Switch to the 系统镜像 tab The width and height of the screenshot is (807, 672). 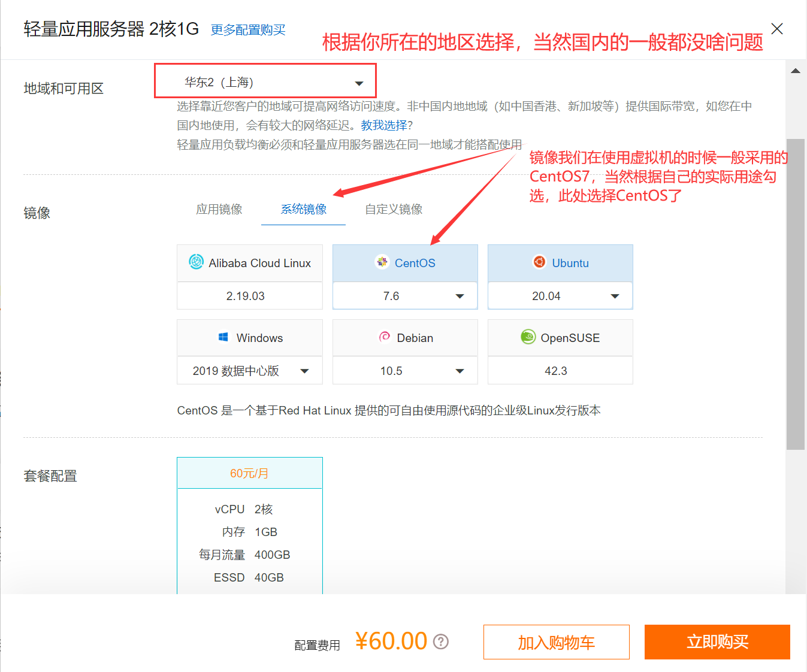point(304,209)
